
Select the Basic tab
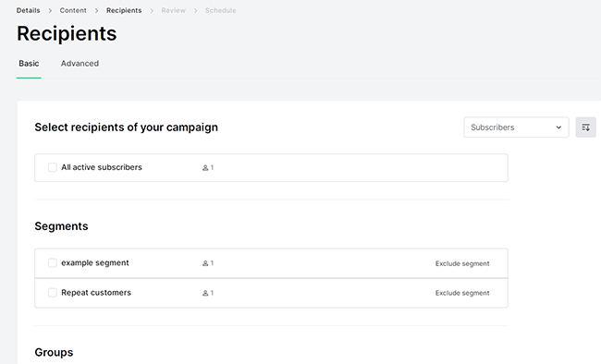click(29, 64)
